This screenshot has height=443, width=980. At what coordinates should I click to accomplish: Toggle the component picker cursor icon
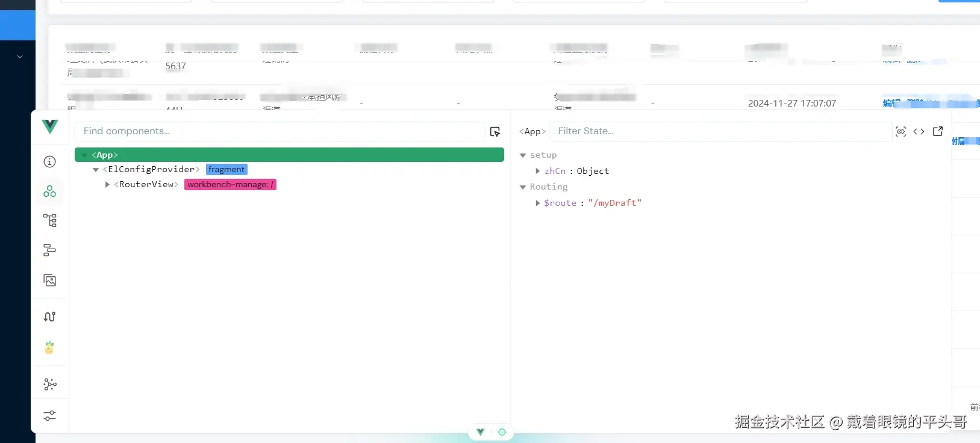tap(495, 132)
